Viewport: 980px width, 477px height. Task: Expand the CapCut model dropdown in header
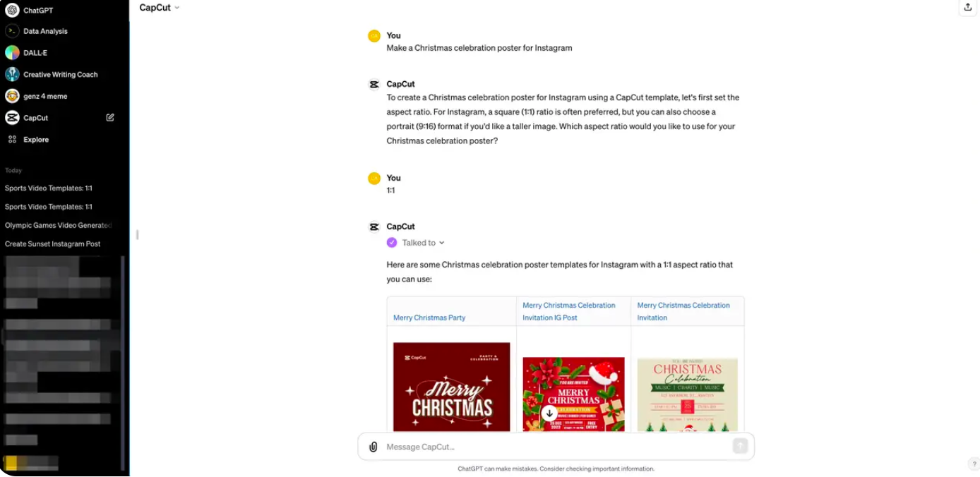pos(160,8)
